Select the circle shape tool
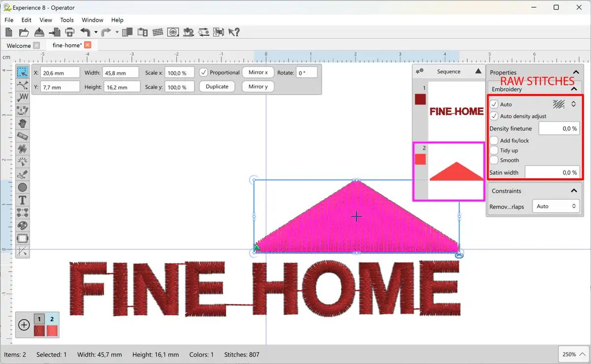 [x=22, y=187]
